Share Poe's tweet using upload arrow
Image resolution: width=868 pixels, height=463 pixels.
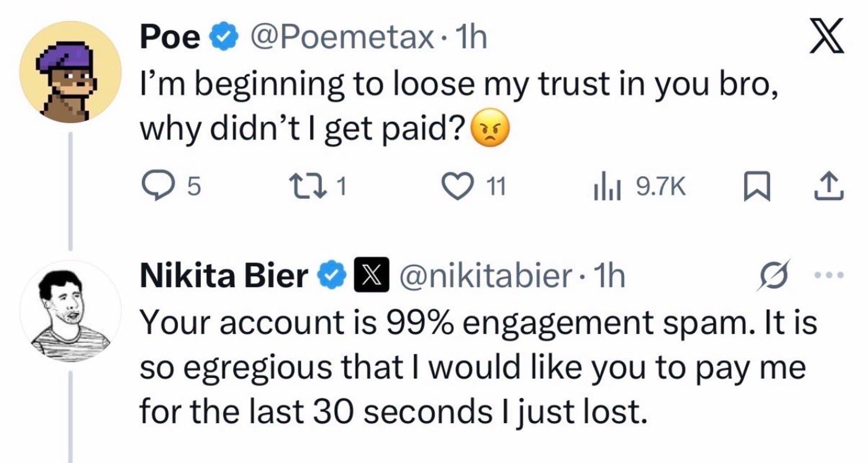829,187
